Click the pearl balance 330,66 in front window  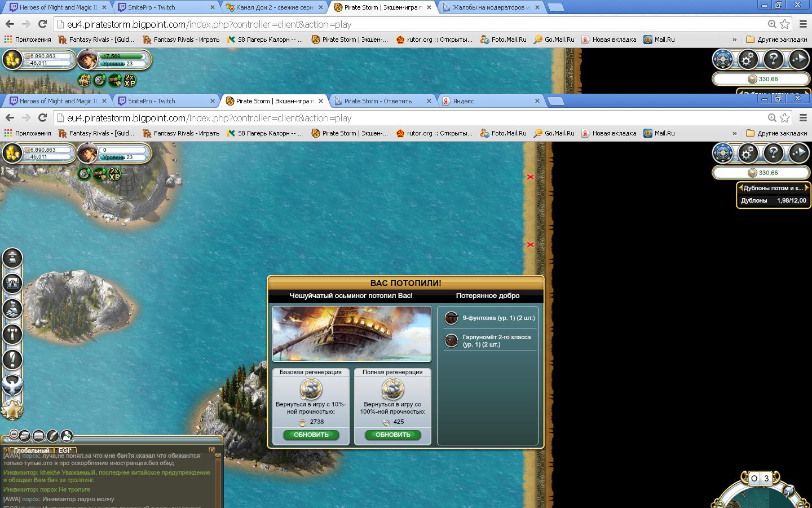coord(761,173)
